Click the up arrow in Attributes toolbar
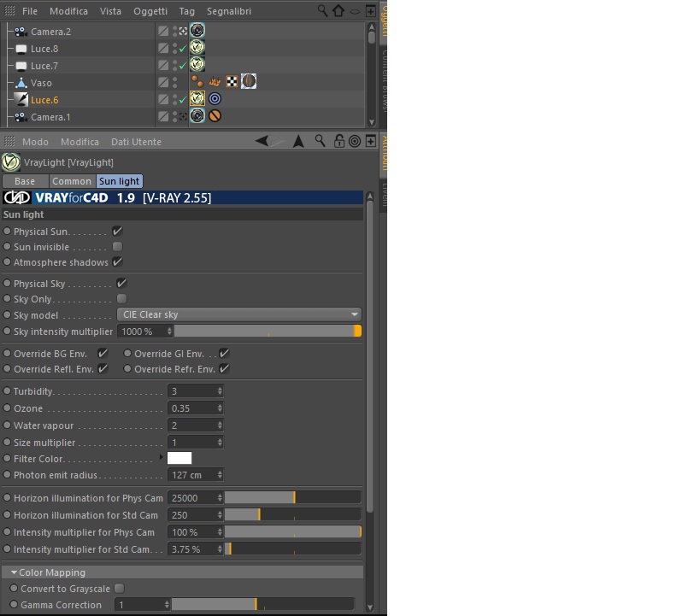The image size is (700, 616). (x=298, y=141)
